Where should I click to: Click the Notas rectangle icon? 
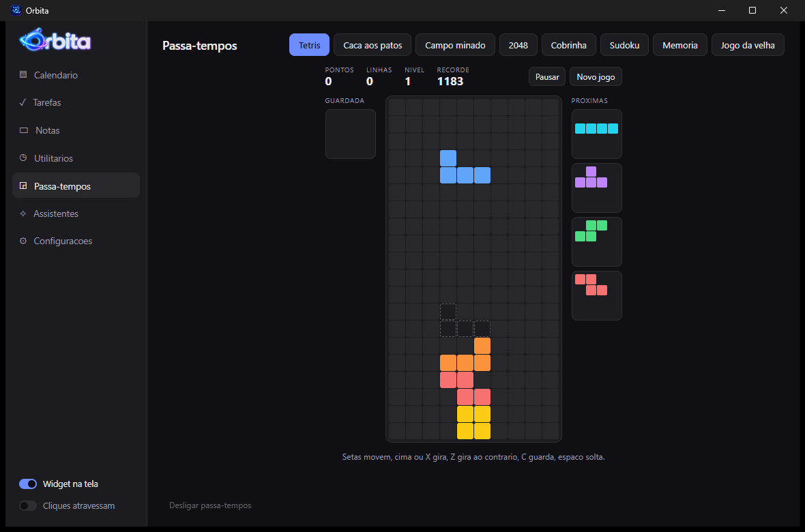(24, 130)
